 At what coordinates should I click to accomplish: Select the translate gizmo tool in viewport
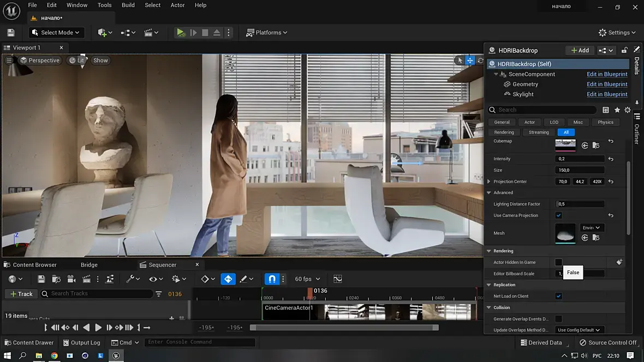pos(470,61)
